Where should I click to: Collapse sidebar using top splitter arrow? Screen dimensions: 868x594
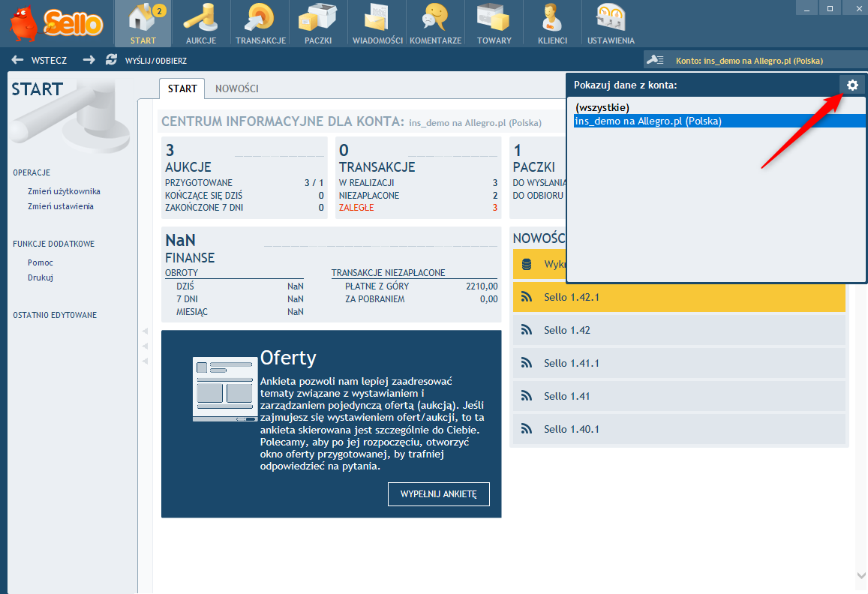pyautogui.click(x=145, y=331)
